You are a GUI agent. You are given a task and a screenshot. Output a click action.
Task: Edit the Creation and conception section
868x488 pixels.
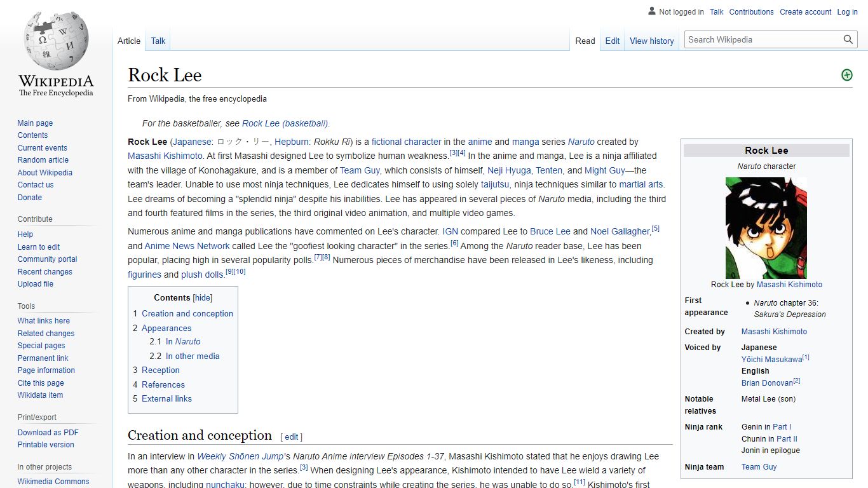point(291,437)
